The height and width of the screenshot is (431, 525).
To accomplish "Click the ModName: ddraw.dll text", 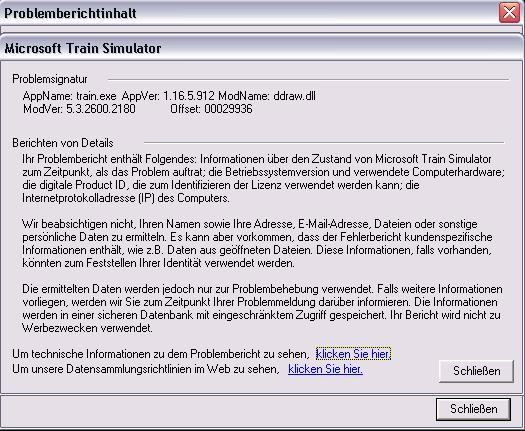I will click(267, 96).
